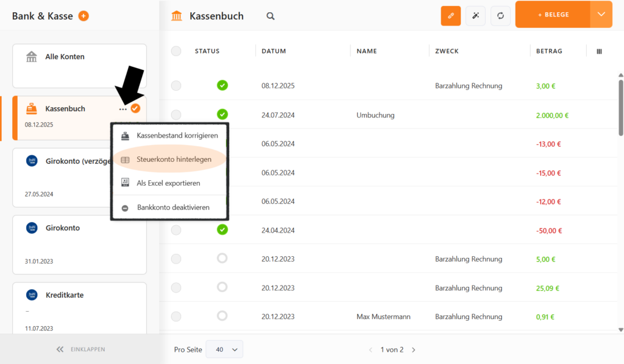Click the refresh arrows icon
This screenshot has height=364, width=624.
click(500, 16)
